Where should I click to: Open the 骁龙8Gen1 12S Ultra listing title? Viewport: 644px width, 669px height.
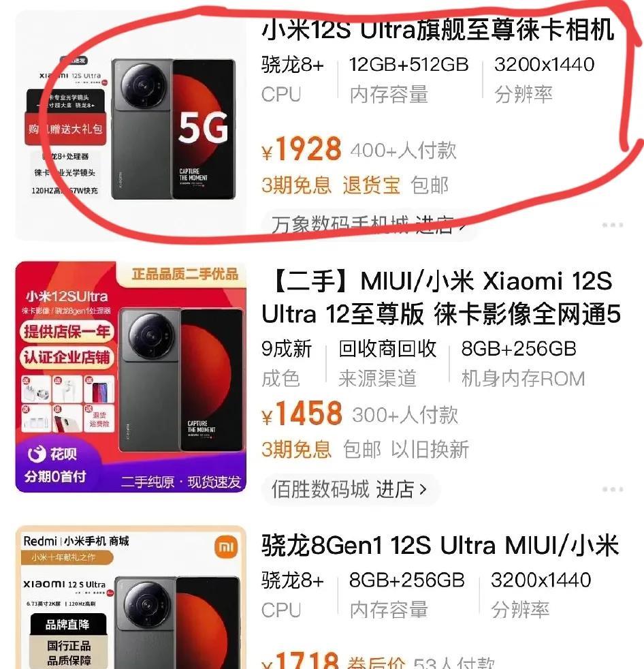440,545
